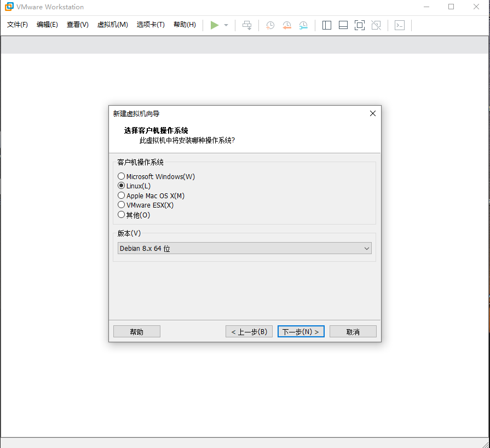Open the console view icon
Viewport: 490px width, 448px height.
pos(400,25)
